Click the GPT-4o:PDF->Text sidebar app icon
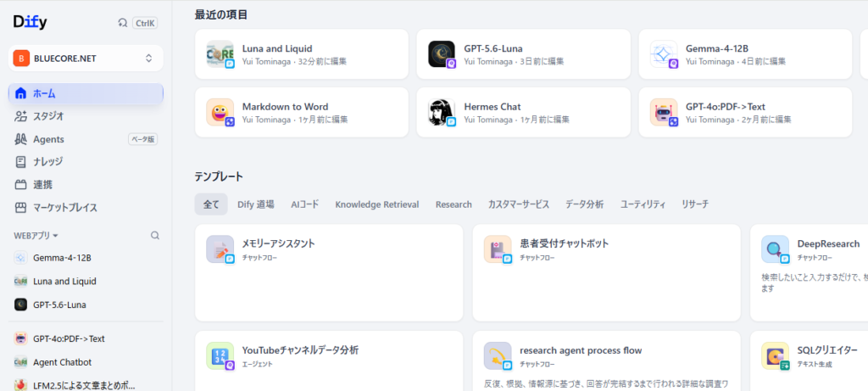Screen dimensions: 868x391 coord(20,338)
